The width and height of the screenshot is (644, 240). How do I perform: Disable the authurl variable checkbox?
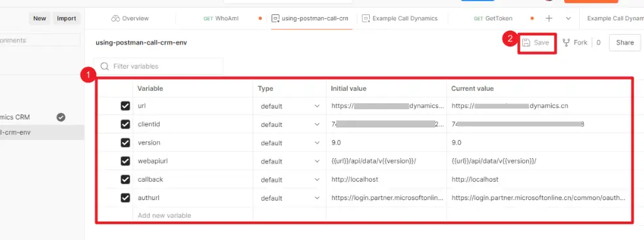(125, 198)
